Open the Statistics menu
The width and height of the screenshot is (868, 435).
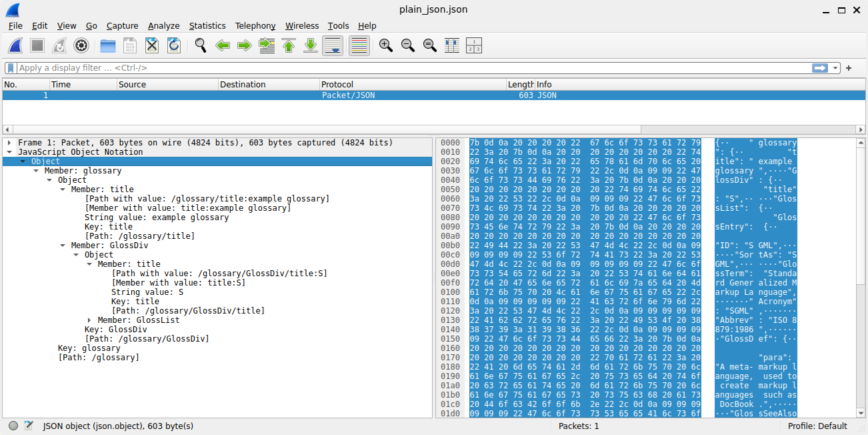pyautogui.click(x=207, y=25)
